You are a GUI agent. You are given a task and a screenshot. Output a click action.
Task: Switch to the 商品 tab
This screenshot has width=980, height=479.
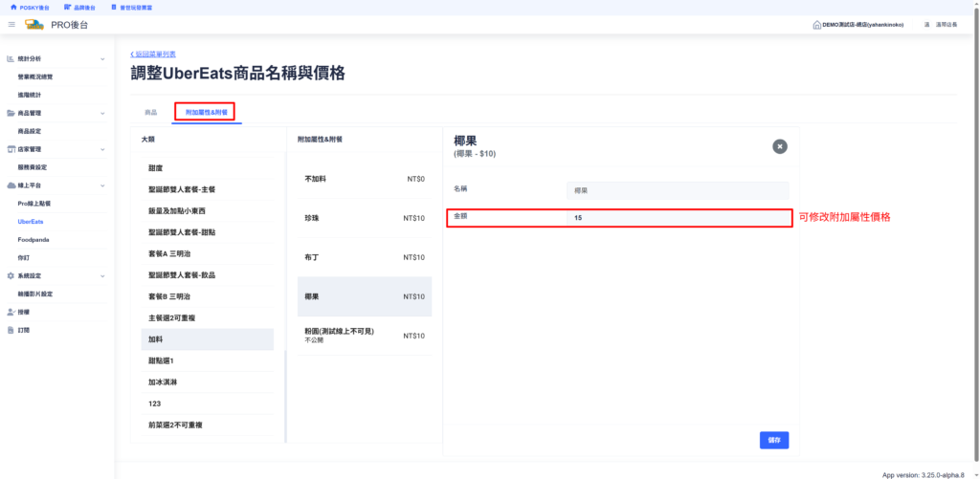click(150, 112)
